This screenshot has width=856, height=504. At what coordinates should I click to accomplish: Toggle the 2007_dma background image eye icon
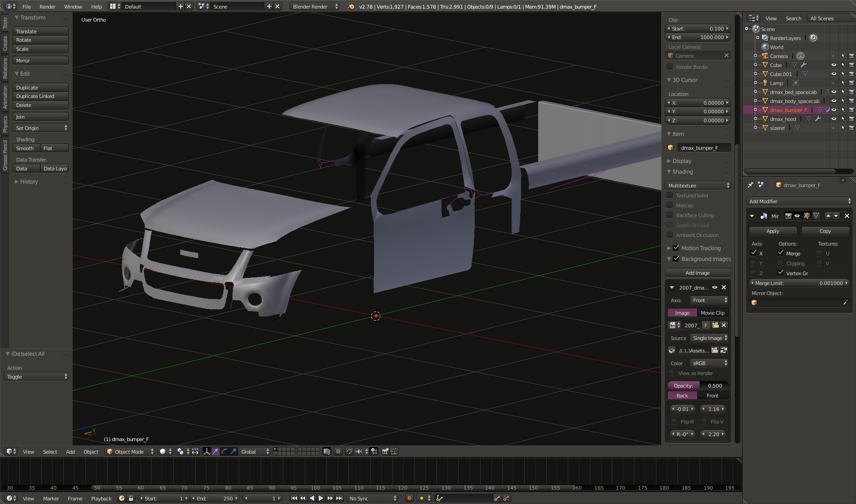point(715,287)
